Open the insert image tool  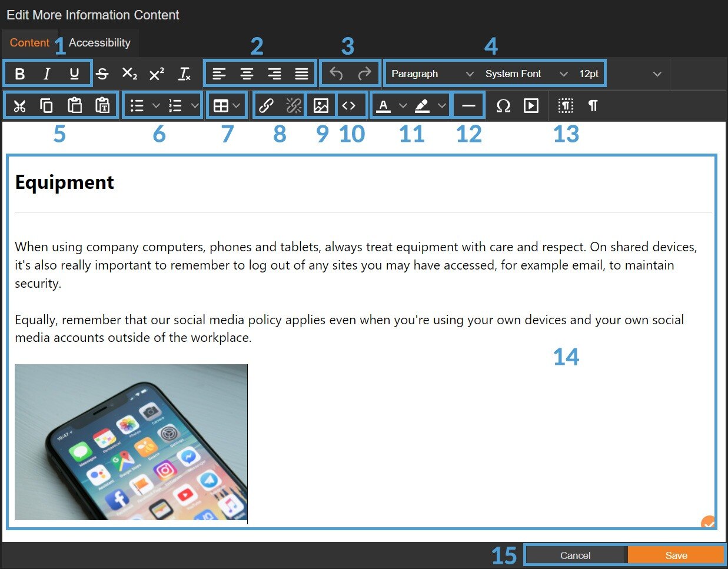point(321,105)
